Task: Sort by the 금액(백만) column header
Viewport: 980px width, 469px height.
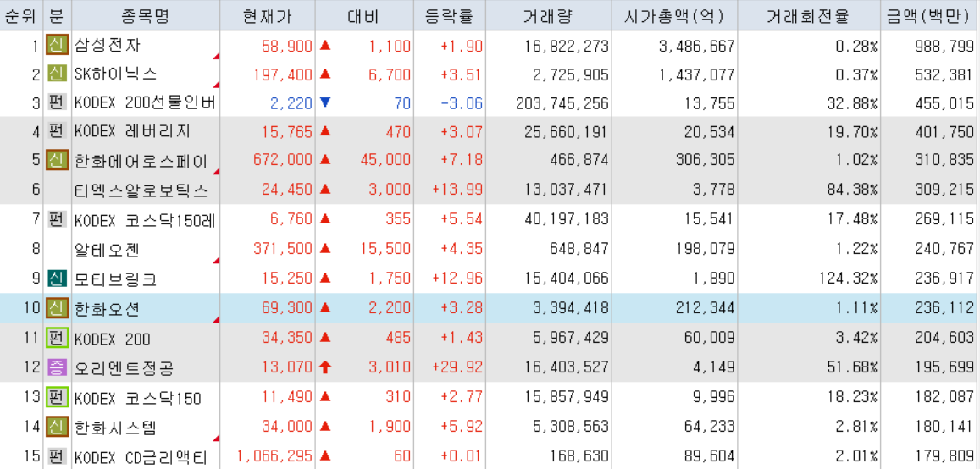Action: tap(930, 15)
